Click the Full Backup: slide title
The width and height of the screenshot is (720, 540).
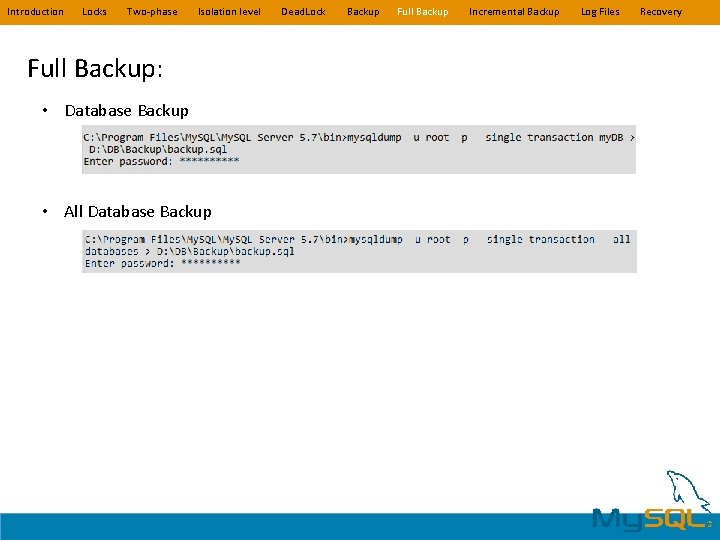(95, 68)
